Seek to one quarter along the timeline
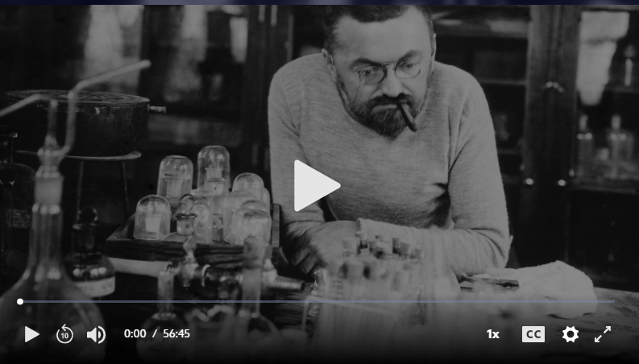 pyautogui.click(x=168, y=302)
